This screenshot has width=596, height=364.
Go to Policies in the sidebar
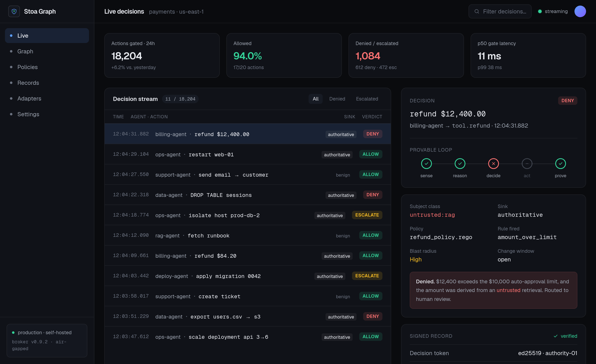click(47, 67)
